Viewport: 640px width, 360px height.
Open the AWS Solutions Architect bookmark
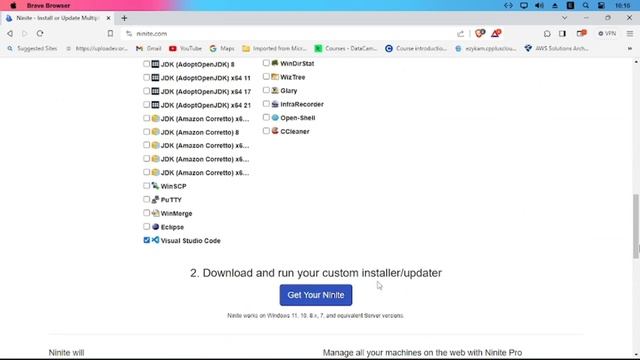[557, 48]
